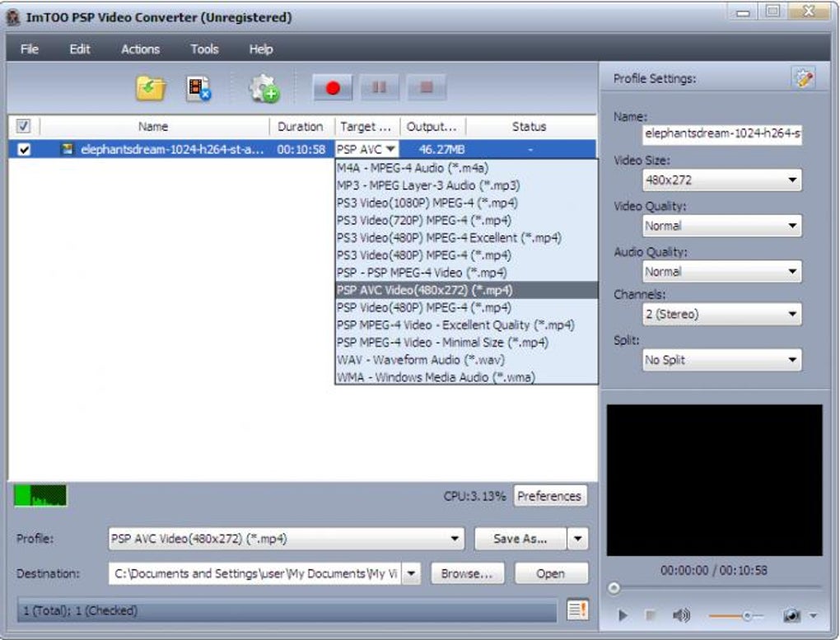Image resolution: width=840 pixels, height=640 pixels.
Task: Click the 00:10:58 duration cell
Action: pyautogui.click(x=301, y=150)
